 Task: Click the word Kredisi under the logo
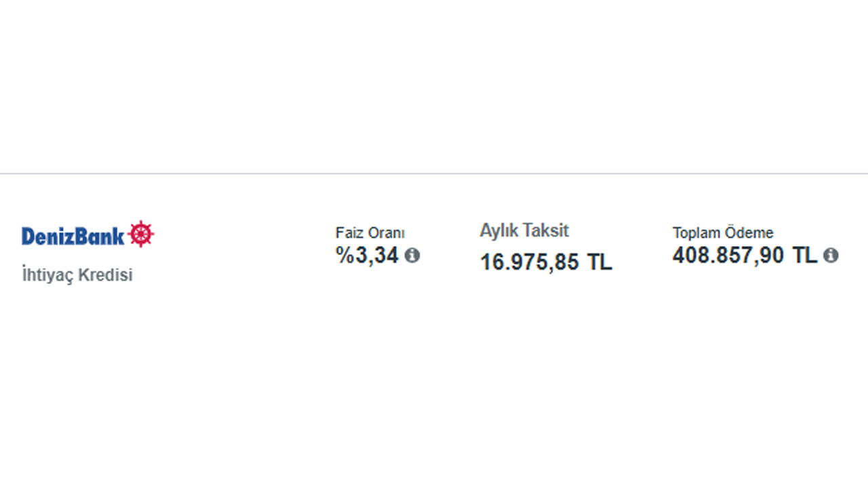click(x=106, y=276)
